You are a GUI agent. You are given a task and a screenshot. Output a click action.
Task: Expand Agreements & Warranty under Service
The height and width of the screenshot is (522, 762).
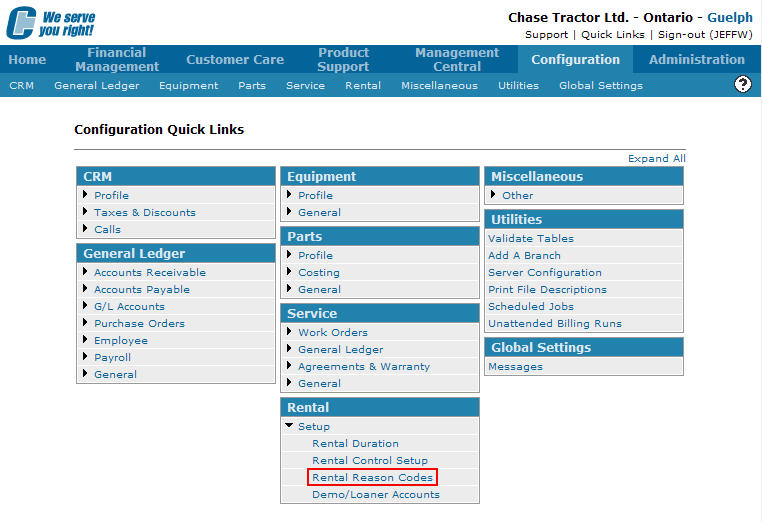pos(363,367)
